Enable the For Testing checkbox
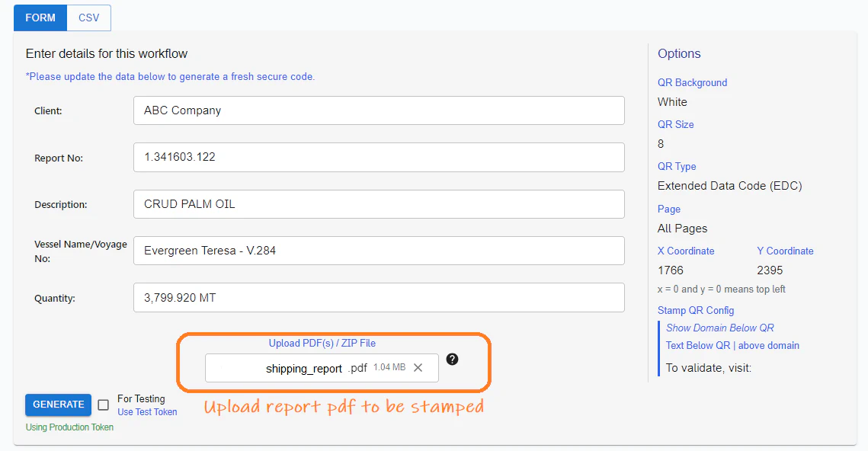The image size is (868, 451). point(103,405)
